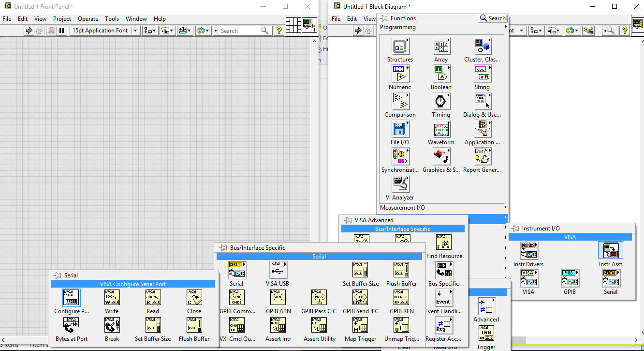Toggle the Pause button on the Front Panel
The width and height of the screenshot is (644, 351).
(x=61, y=31)
